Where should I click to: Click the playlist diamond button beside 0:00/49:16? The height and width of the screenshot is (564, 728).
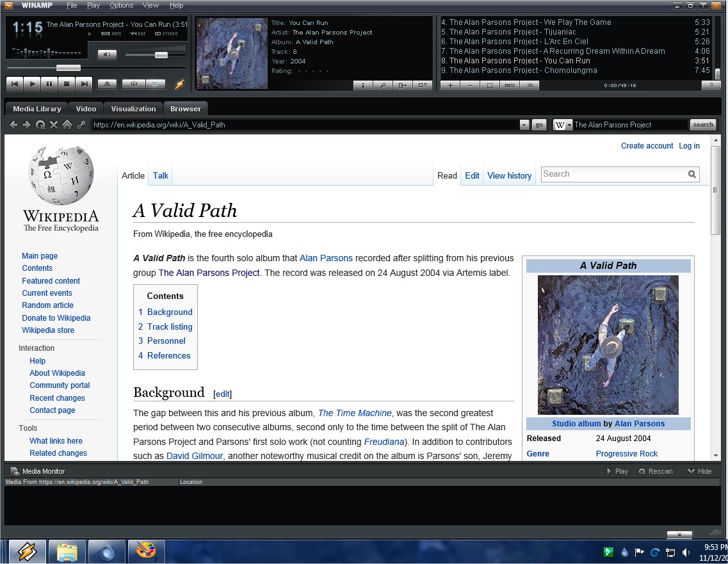[711, 85]
